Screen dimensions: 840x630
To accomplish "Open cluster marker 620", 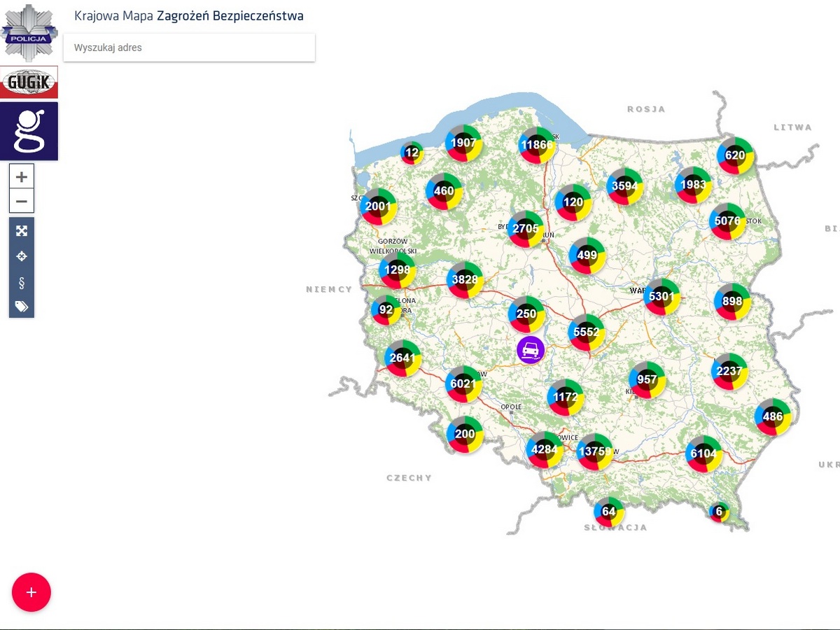I will pos(736,155).
